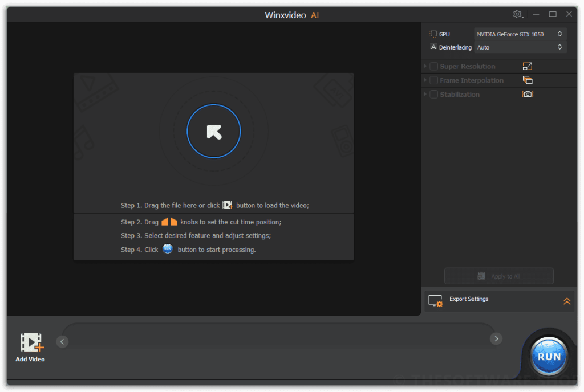The image size is (584, 392).
Task: Enable the Stabilization checkbox
Action: [x=434, y=94]
